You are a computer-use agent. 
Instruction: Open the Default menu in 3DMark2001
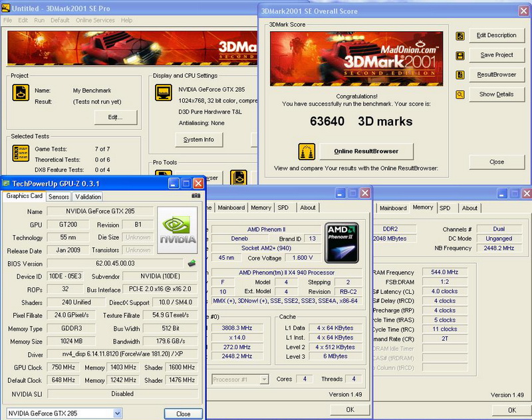click(x=60, y=21)
